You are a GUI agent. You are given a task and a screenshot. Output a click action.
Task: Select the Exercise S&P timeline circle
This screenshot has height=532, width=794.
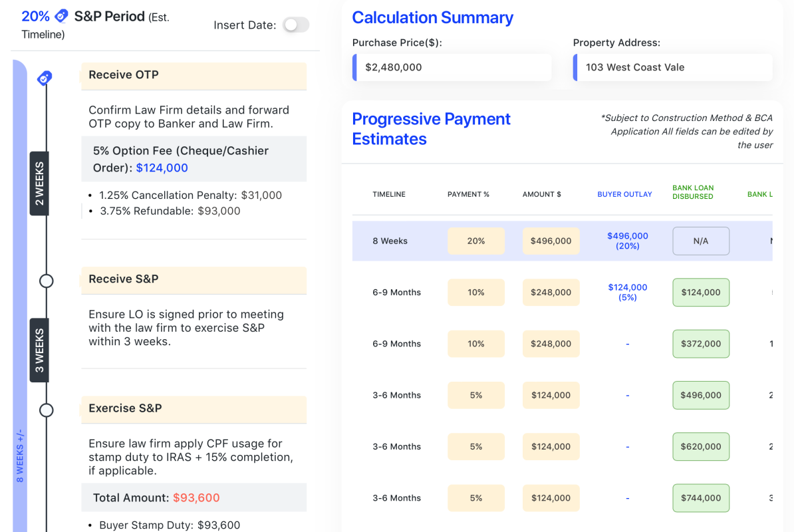pyautogui.click(x=46, y=410)
